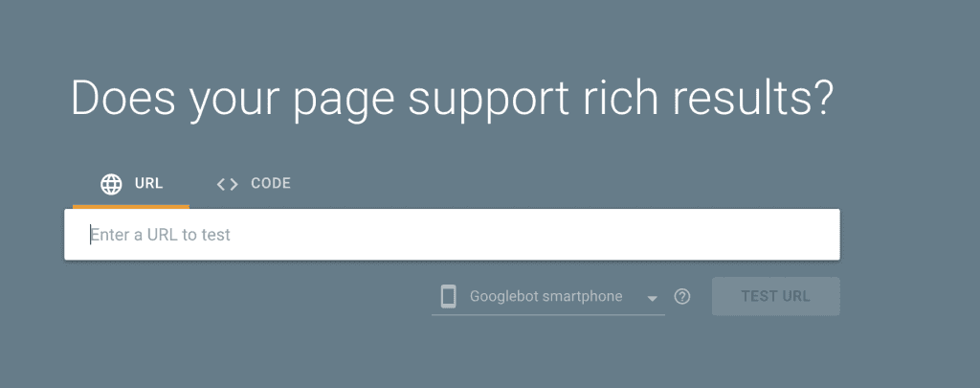
Task: Switch to the CODE tab
Action: point(253,184)
